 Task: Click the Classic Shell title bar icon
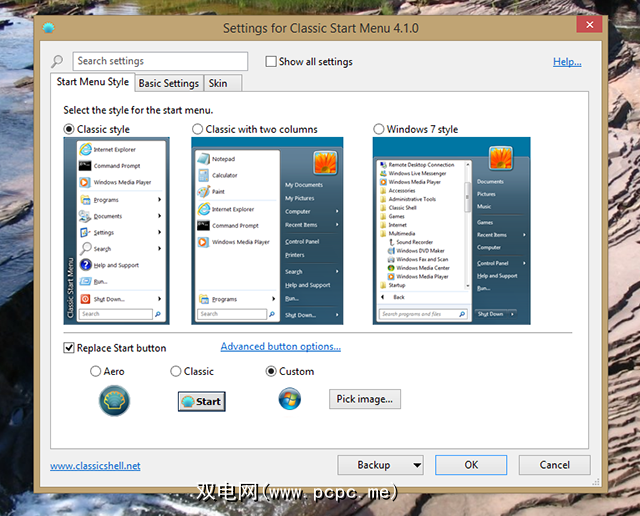click(49, 29)
